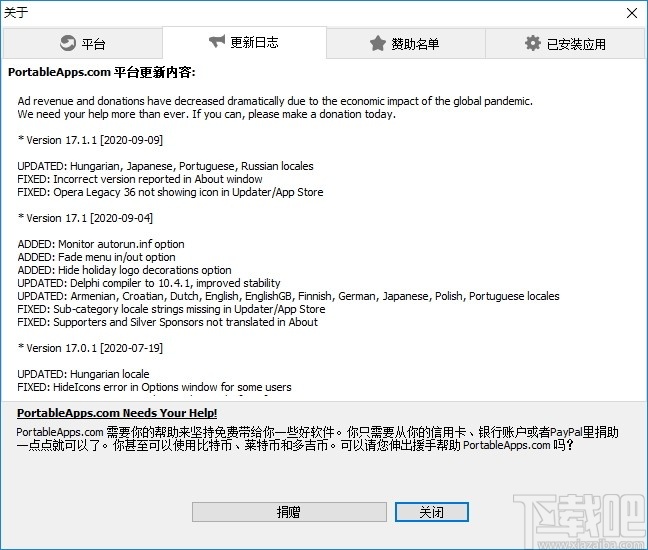648x550 pixels.
Task: Click 'FIXED: Opera Legacy 36 not showing icon' line
Action: click(x=170, y=192)
